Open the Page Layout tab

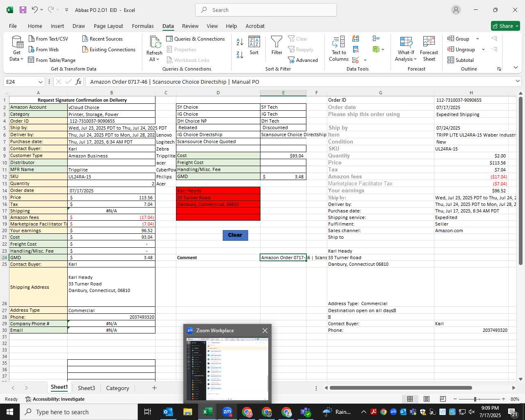tap(108, 26)
